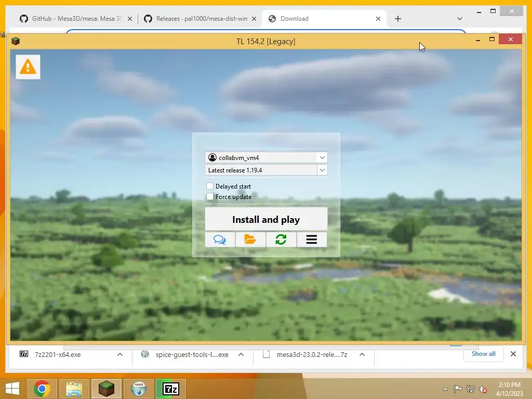
Task: Click the installer disc taskbar icon
Action: pos(139,389)
